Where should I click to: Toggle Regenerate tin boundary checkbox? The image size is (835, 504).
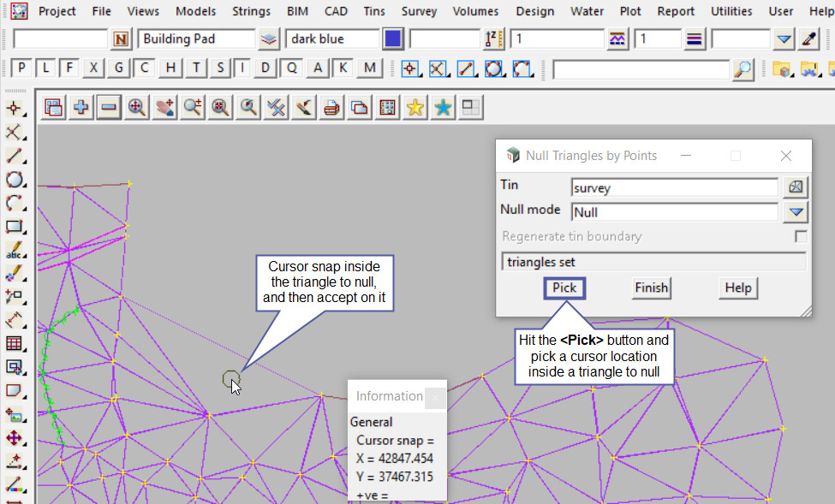click(801, 236)
